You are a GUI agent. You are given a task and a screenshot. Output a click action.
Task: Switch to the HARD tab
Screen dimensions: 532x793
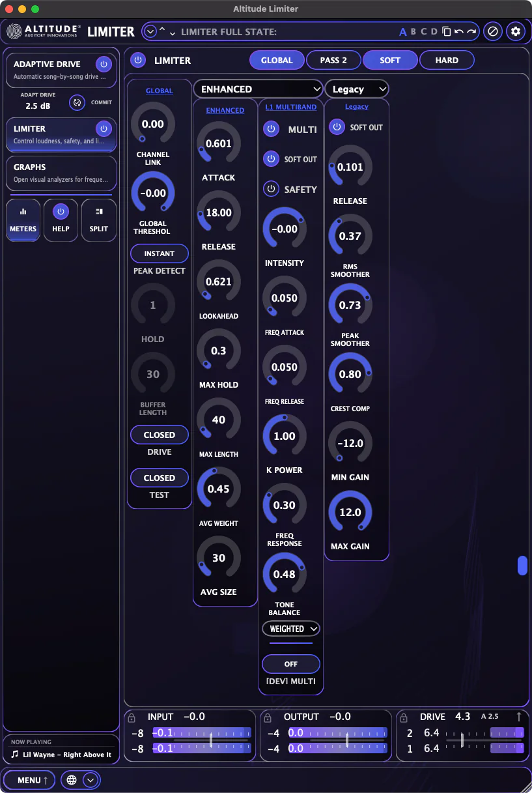coord(447,60)
